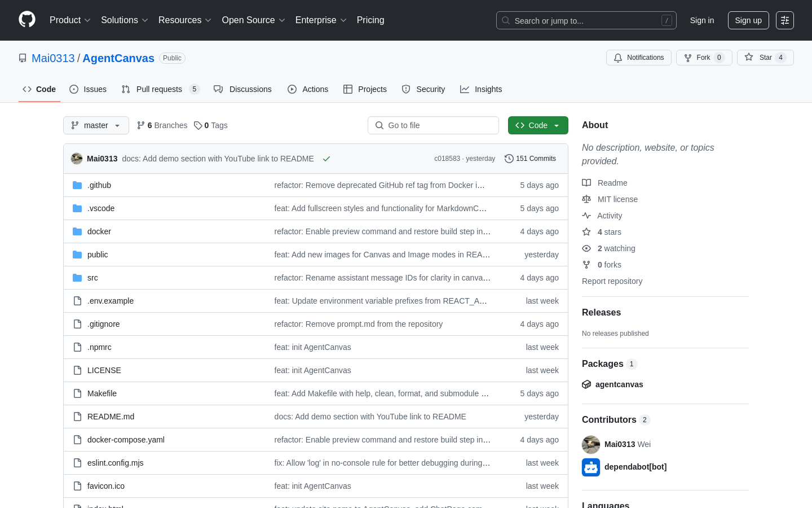View the 151 Commits history
812x508 pixels.
(x=531, y=159)
